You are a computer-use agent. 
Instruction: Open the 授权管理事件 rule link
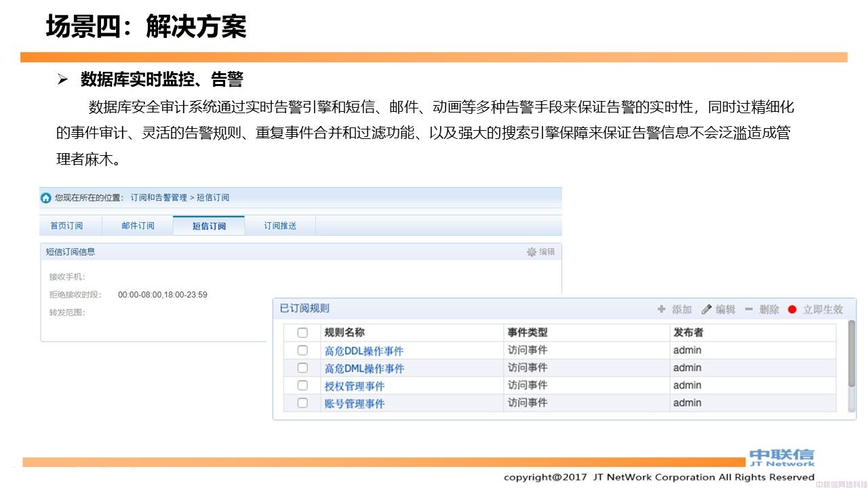355,386
